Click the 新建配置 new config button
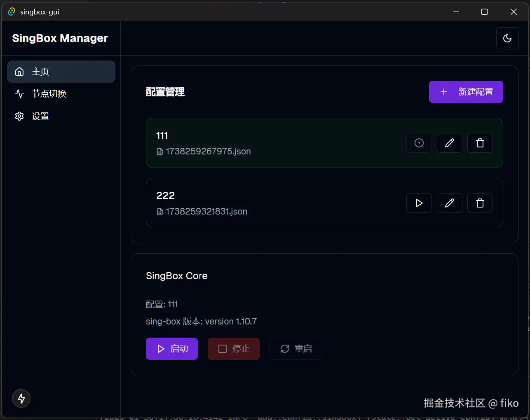 [x=466, y=92]
